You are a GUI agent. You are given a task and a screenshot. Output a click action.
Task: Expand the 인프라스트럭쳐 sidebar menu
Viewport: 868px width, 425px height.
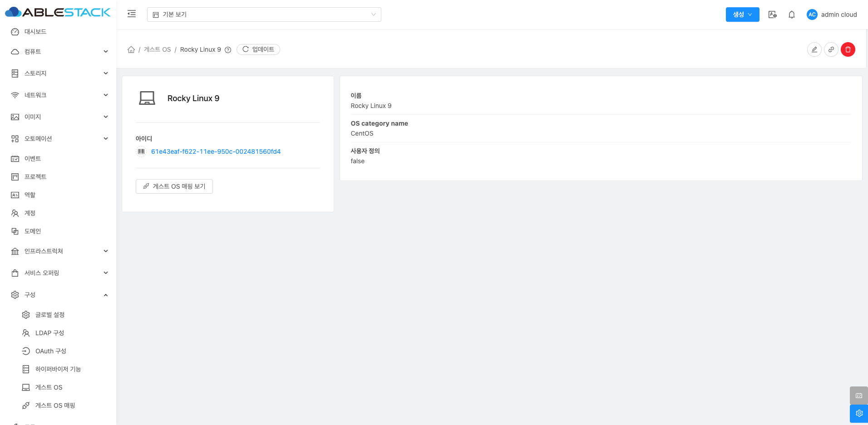pos(58,251)
